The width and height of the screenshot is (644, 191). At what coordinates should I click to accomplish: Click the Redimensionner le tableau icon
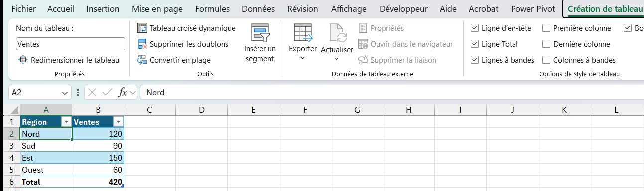click(23, 60)
